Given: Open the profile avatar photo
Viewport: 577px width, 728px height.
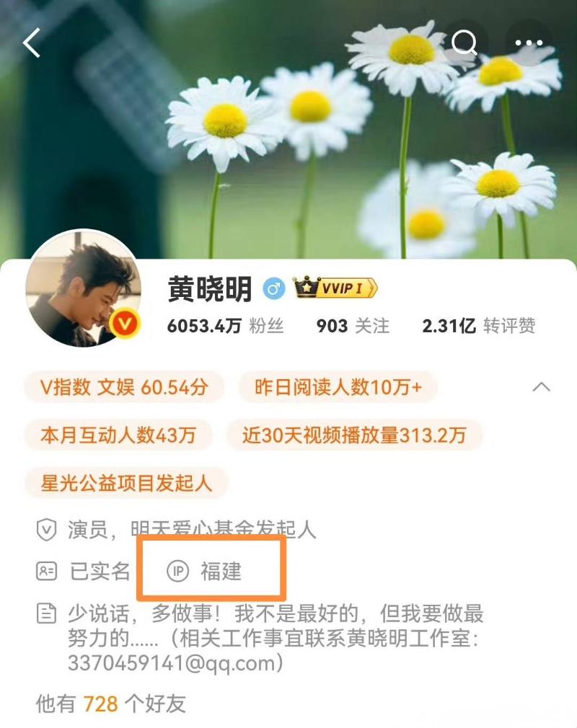Looking at the screenshot, I should (84, 288).
